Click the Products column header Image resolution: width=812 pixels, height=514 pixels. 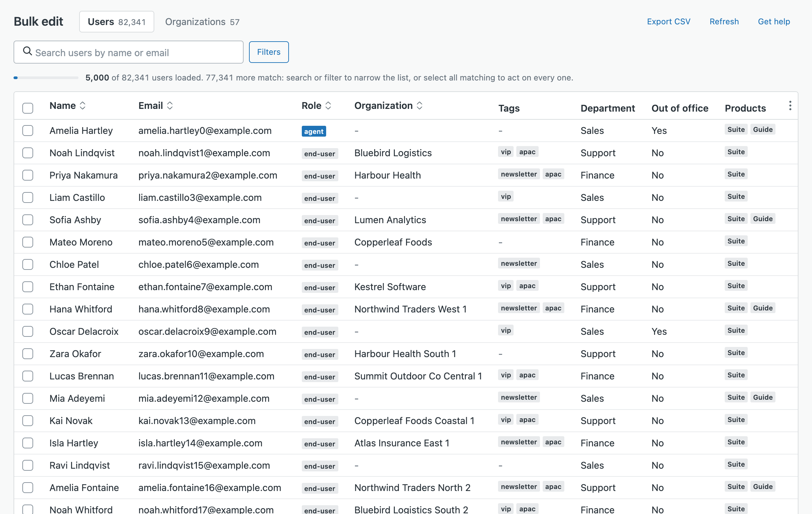tap(745, 108)
